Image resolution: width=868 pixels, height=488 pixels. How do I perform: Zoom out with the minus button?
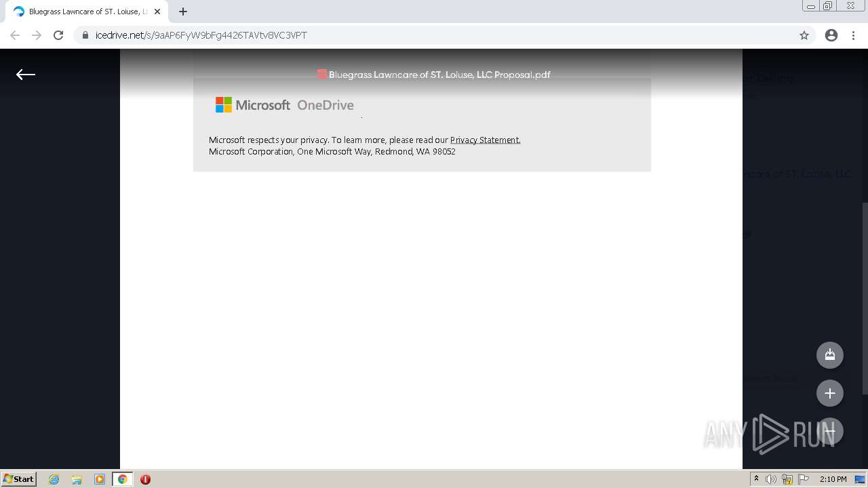[x=829, y=431]
